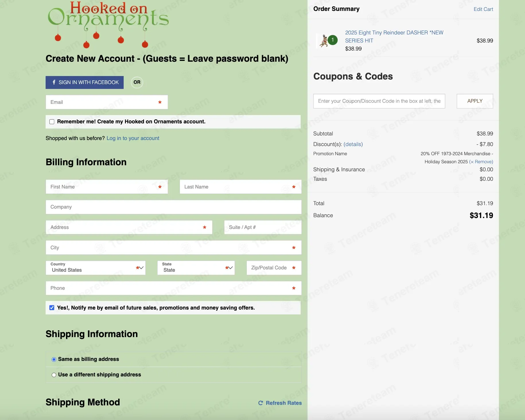Open Edit Cart link
This screenshot has width=525, height=420.
(483, 9)
